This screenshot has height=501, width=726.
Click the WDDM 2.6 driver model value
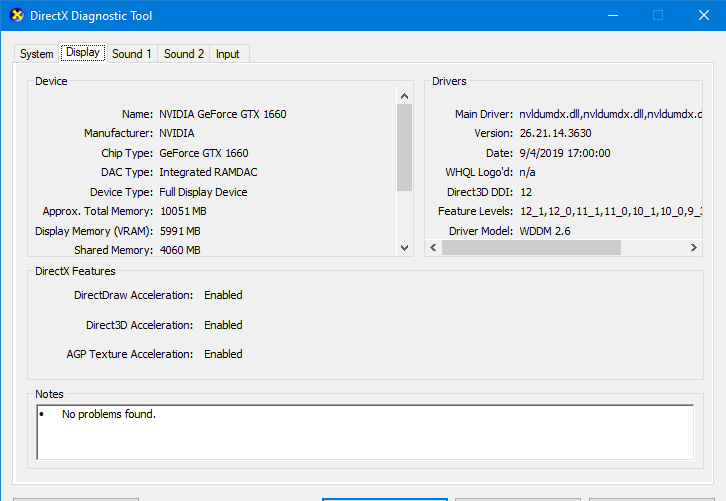pos(546,231)
